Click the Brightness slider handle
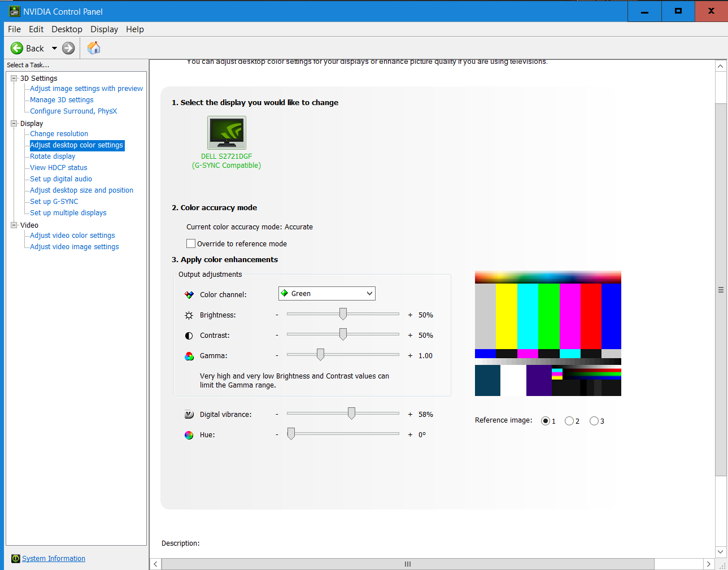This screenshot has height=570, width=728. [343, 314]
